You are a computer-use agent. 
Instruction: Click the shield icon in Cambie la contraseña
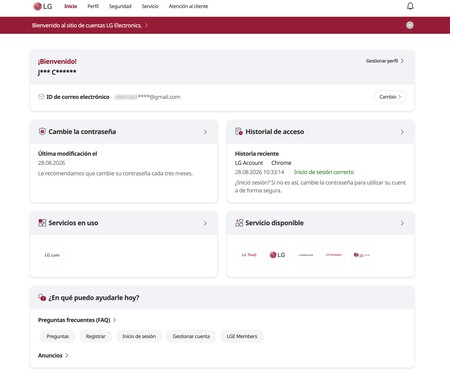coord(42,131)
